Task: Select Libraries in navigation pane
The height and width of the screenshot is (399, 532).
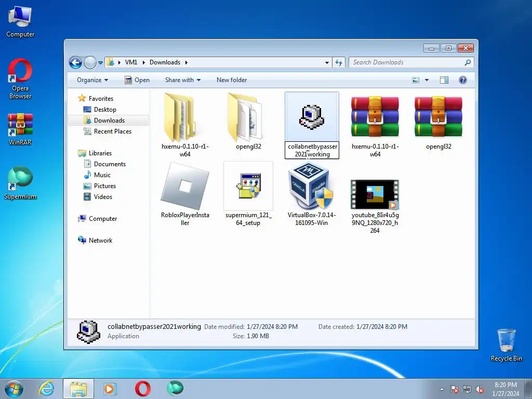Action: (100, 153)
